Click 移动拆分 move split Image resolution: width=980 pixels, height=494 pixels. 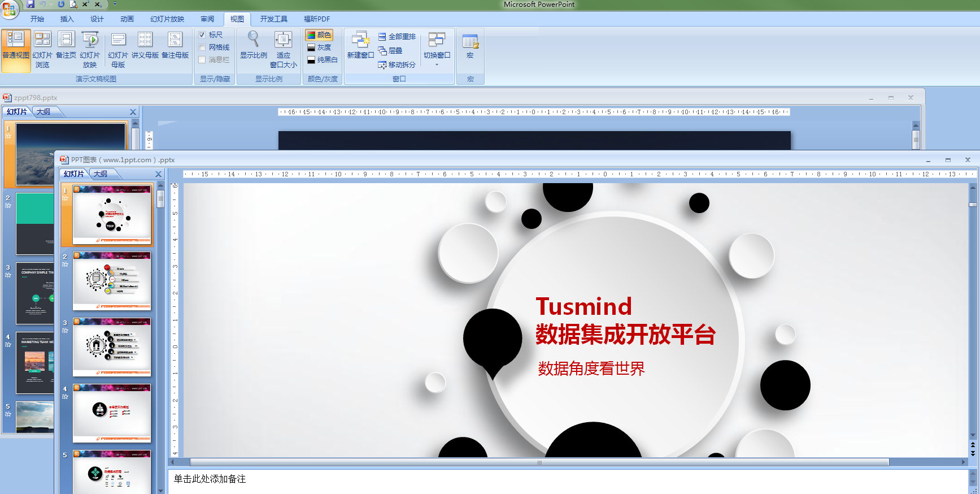[397, 65]
